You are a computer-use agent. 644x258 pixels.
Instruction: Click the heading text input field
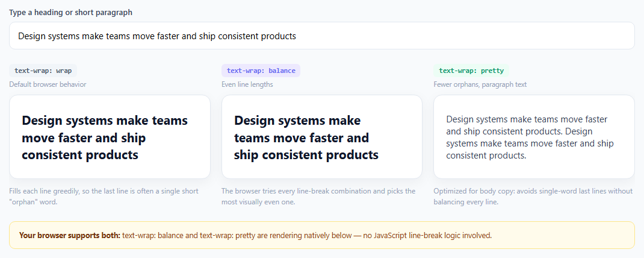pos(321,36)
